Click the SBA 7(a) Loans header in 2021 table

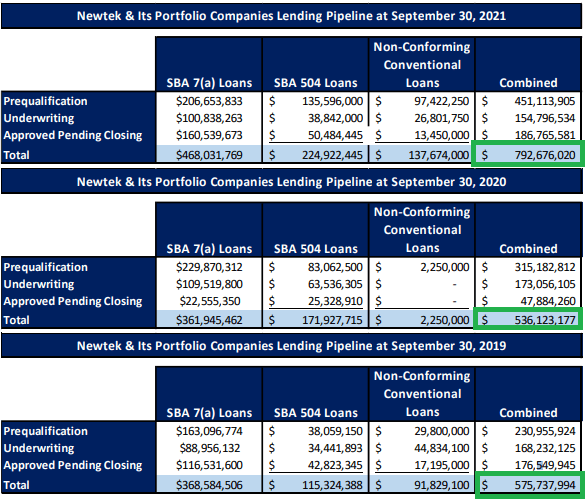pos(209,83)
